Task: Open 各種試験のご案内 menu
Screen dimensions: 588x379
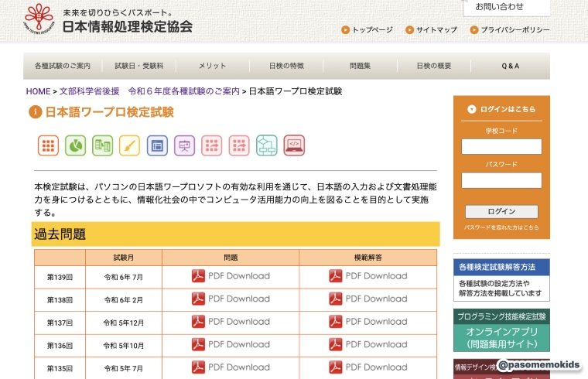Action: point(63,66)
